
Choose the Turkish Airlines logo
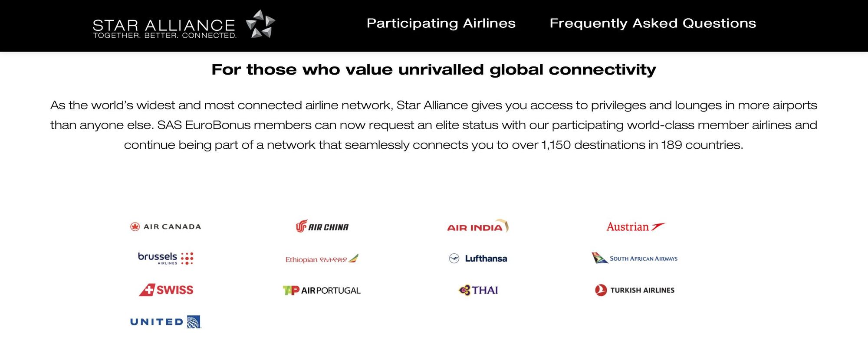click(635, 290)
